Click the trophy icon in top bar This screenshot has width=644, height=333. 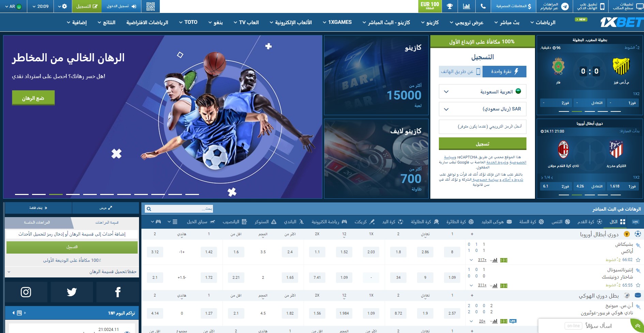pos(450,6)
